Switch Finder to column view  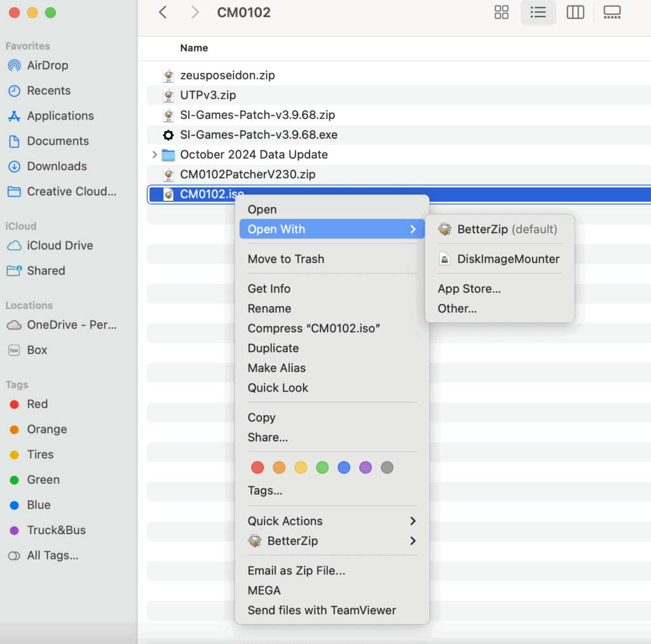575,12
